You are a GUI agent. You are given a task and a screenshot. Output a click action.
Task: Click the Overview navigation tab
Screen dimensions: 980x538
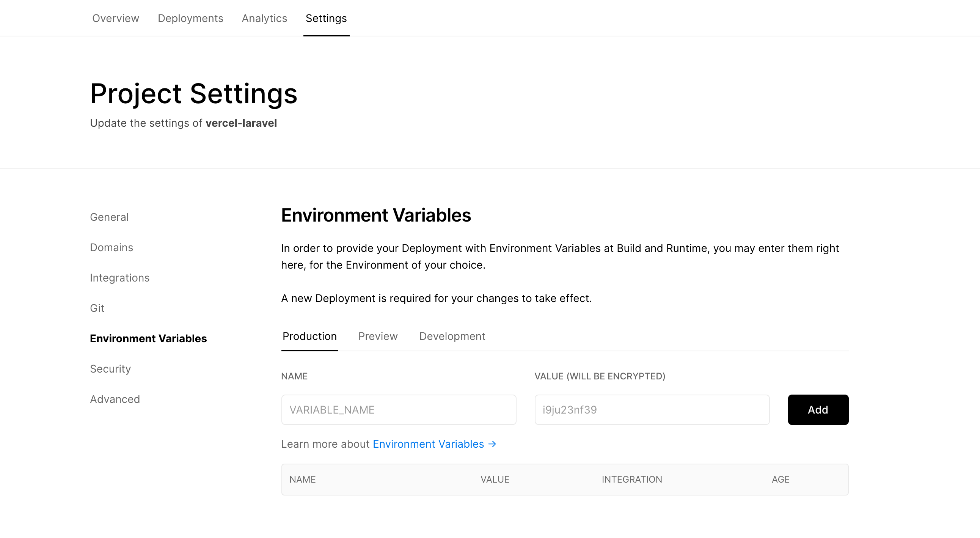(x=116, y=19)
